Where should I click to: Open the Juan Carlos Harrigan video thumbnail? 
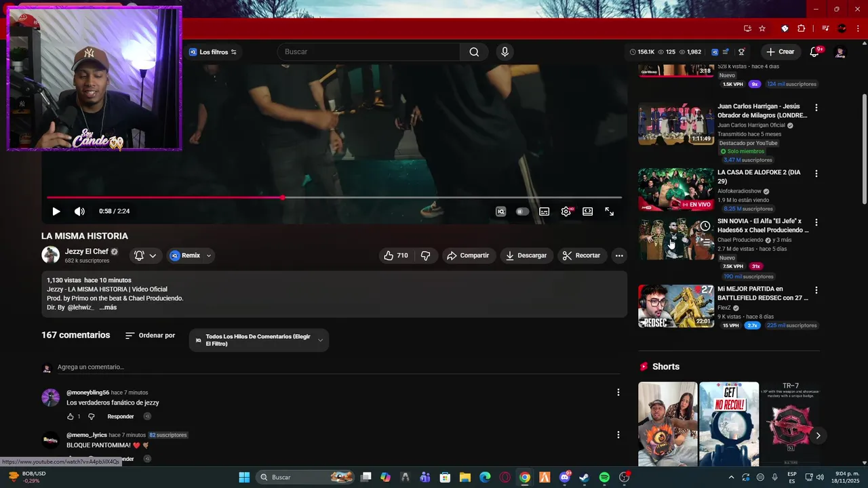(x=676, y=124)
